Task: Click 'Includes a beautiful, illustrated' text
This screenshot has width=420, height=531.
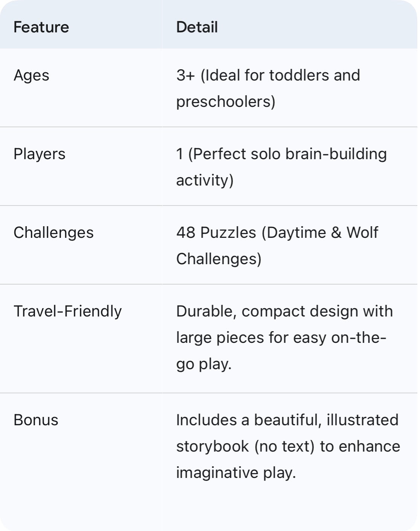Action: 287,420
